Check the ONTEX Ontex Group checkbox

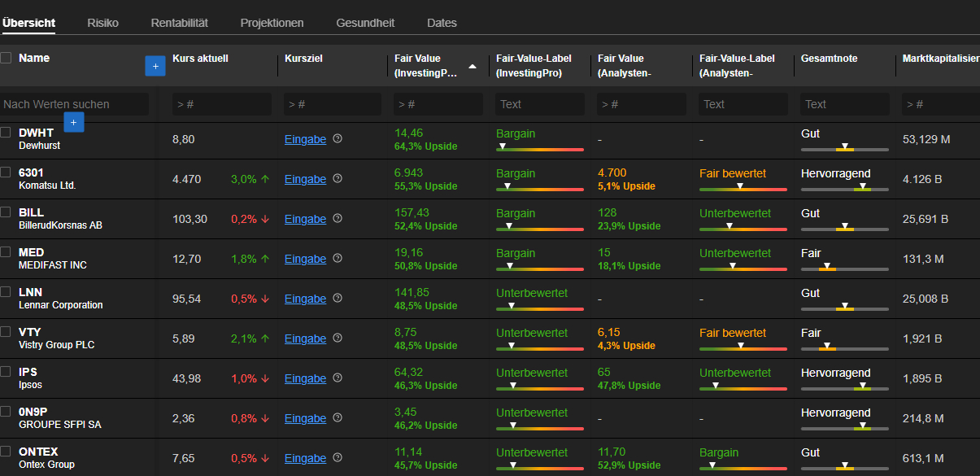[6, 451]
